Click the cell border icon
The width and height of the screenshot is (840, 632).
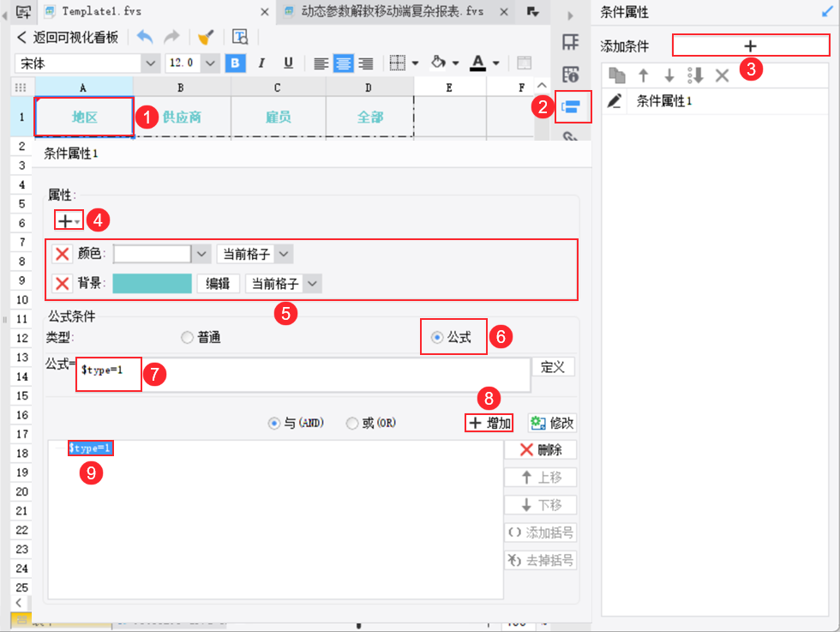click(398, 63)
